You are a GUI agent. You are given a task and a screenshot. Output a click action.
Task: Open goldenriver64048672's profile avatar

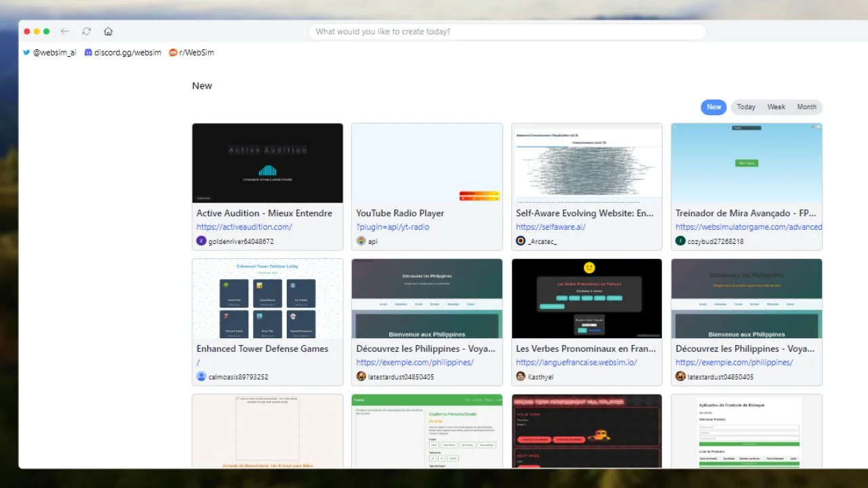201,241
